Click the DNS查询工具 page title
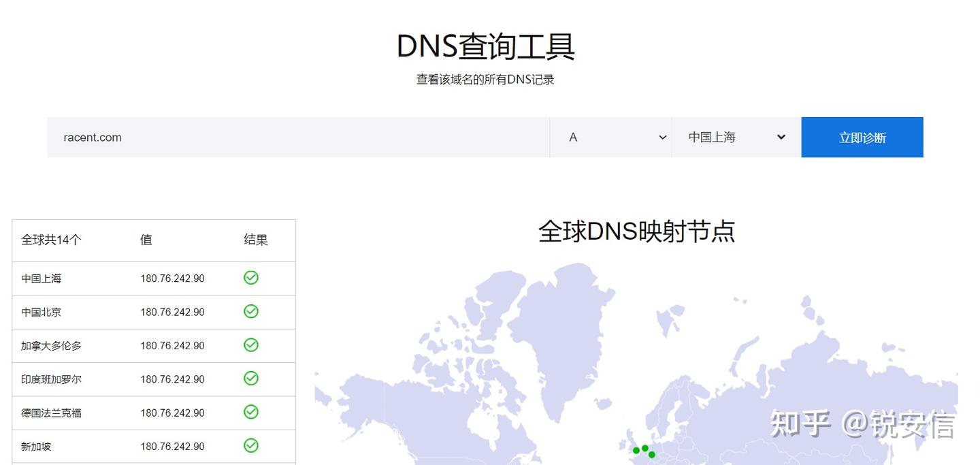The height and width of the screenshot is (465, 980). click(x=485, y=46)
